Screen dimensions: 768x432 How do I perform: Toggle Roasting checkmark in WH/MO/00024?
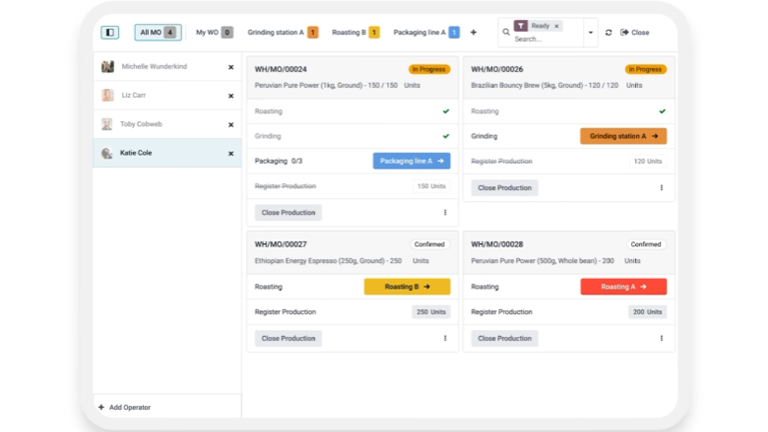(445, 111)
